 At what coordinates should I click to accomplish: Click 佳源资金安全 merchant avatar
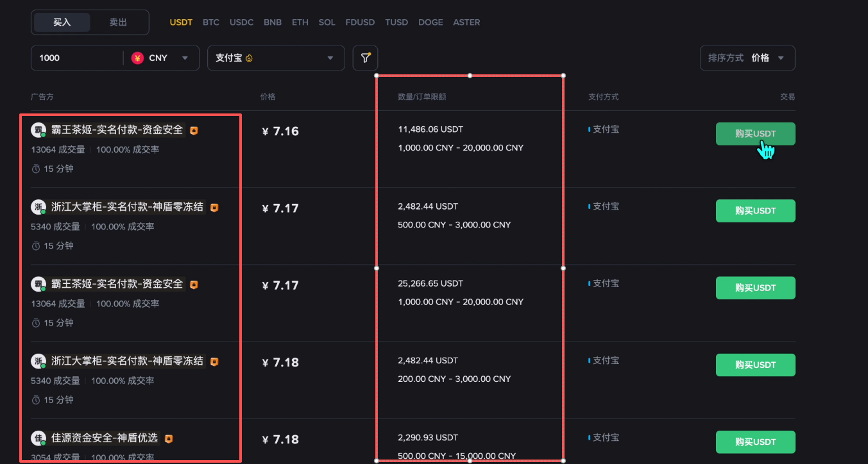tap(38, 438)
